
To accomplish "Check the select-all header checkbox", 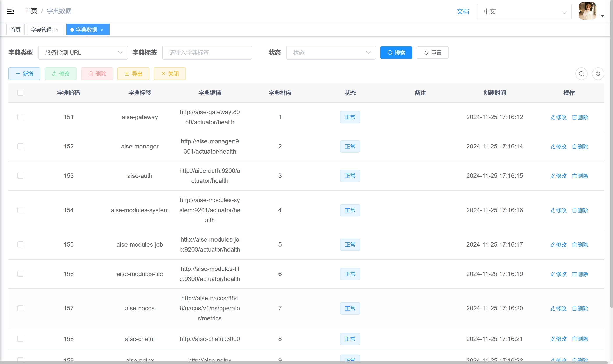I will tap(20, 93).
